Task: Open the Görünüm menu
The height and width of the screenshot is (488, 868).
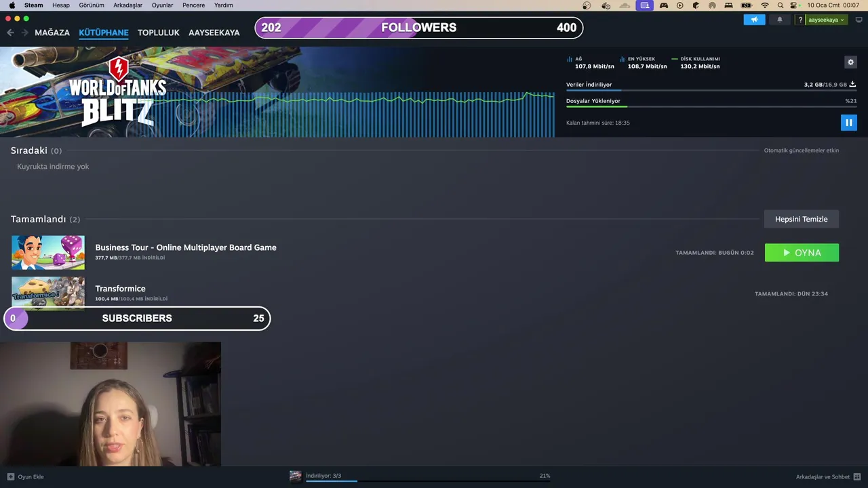Action: (92, 5)
